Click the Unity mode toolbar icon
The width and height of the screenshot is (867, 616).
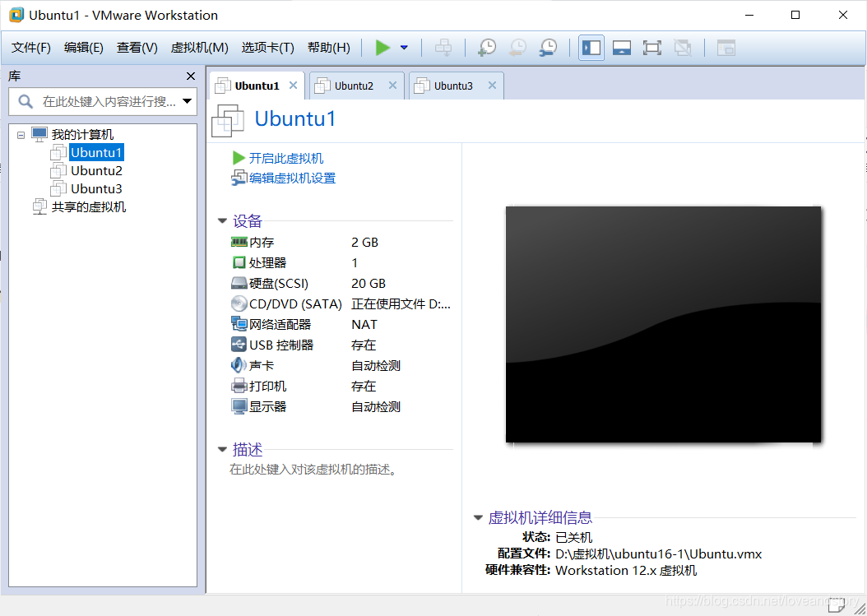coord(683,48)
